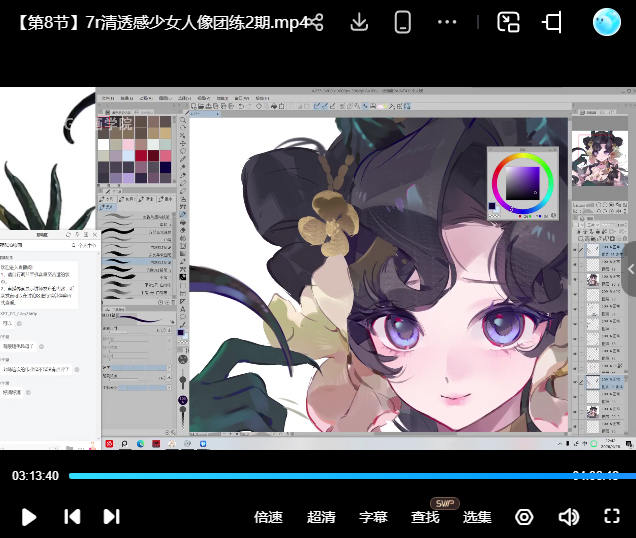The width and height of the screenshot is (636, 538).
Task: Click the undo arrow in the command bar
Action: pos(241,106)
